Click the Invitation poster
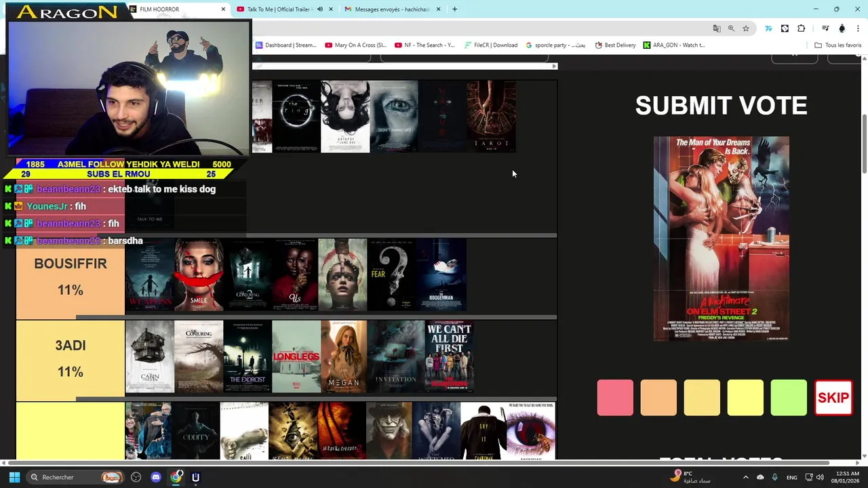The width and height of the screenshot is (868, 488). click(396, 357)
